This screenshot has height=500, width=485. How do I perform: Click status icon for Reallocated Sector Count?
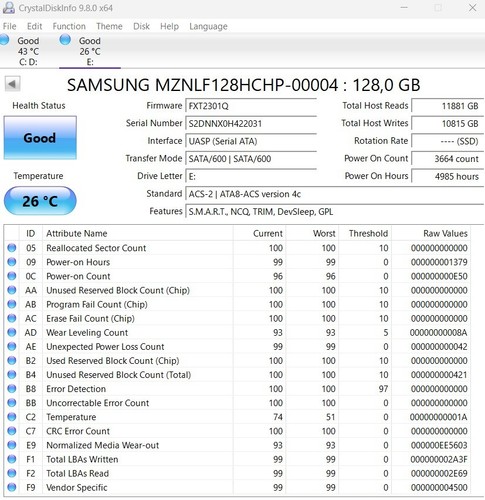click(x=12, y=248)
